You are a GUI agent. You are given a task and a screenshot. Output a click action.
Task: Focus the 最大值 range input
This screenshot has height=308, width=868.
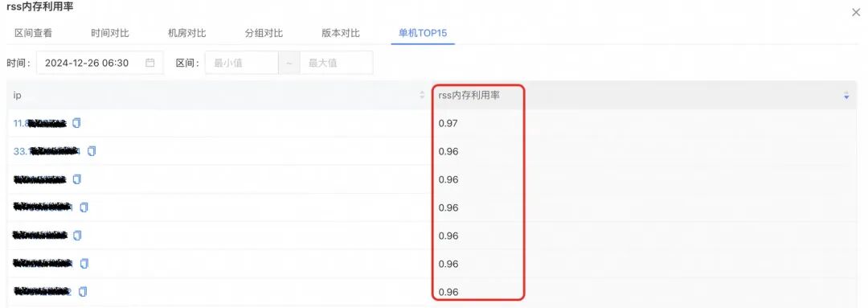(x=337, y=64)
